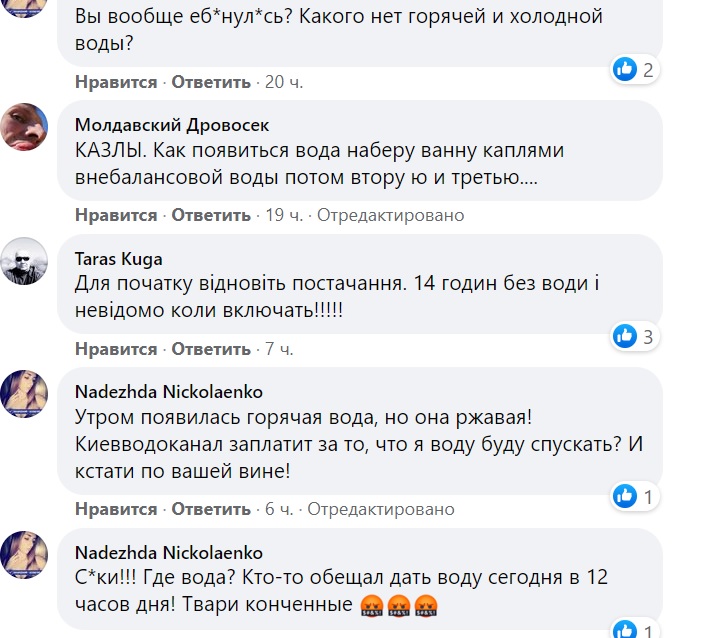Image resolution: width=711 pixels, height=638 pixels.
Task: Reply to the comment posted 20 hours ago
Action: click(x=211, y=82)
